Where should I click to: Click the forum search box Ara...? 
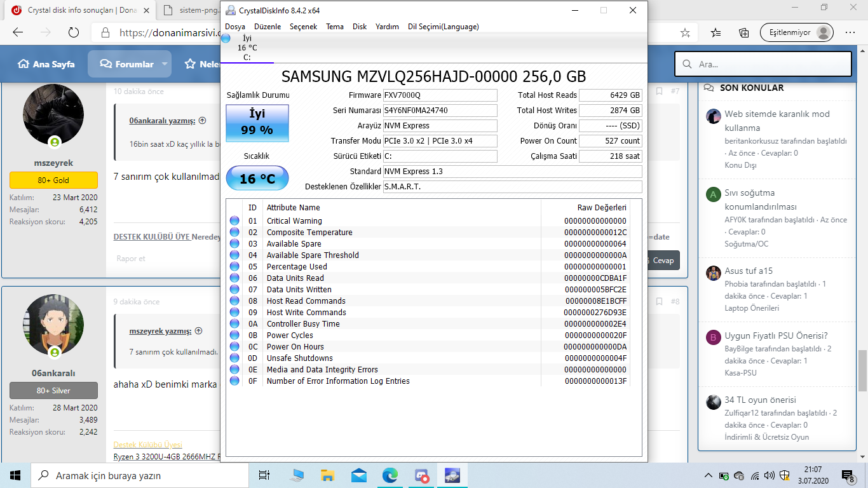763,64
